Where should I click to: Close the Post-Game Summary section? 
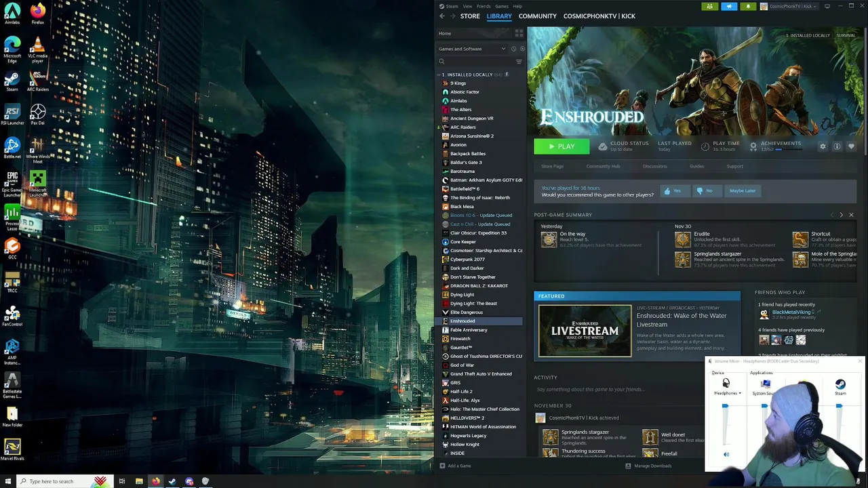point(851,215)
